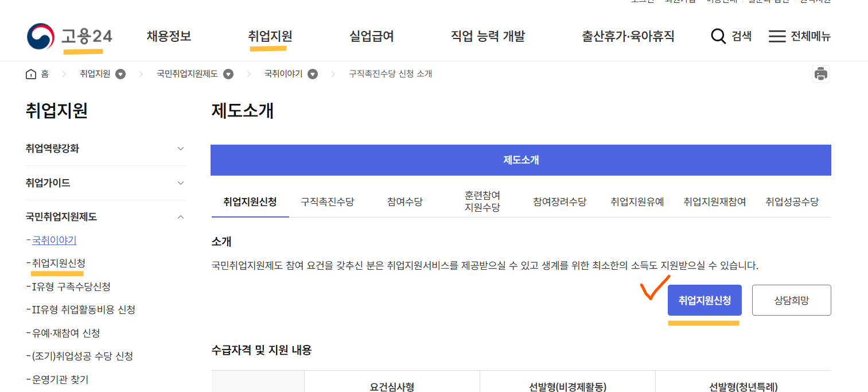
Task: Open search using the magnifying glass icon
Action: pyautogui.click(x=718, y=36)
